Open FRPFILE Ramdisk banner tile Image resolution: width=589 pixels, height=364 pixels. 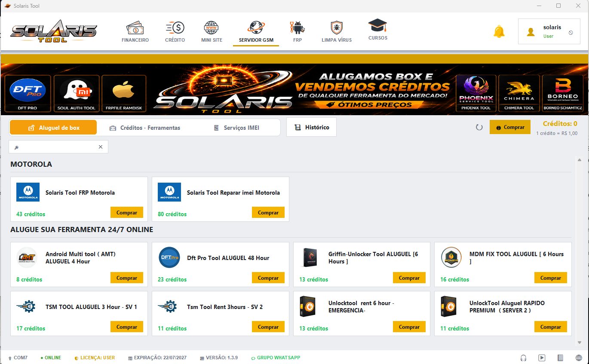(x=123, y=93)
